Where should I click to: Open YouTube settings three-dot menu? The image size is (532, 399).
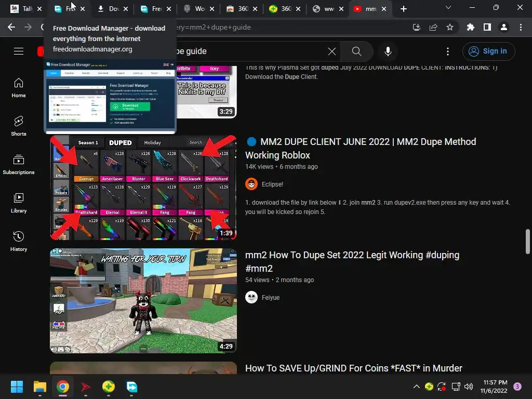coord(448,51)
